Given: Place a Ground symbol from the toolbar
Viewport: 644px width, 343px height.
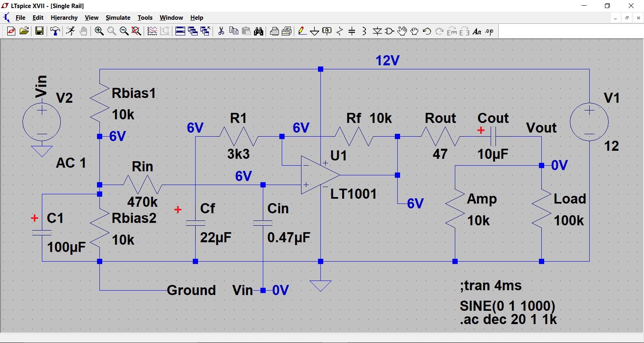Looking at the screenshot, I should [x=315, y=31].
